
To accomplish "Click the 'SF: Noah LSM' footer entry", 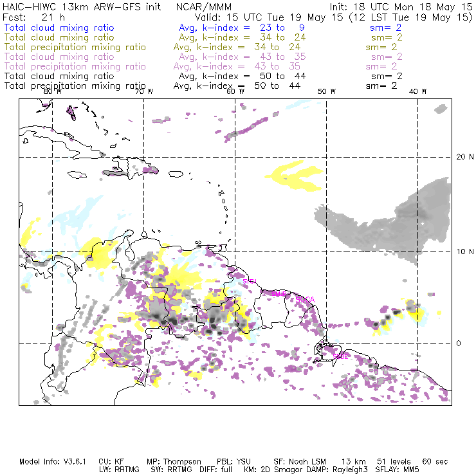I will pyautogui.click(x=299, y=462).
